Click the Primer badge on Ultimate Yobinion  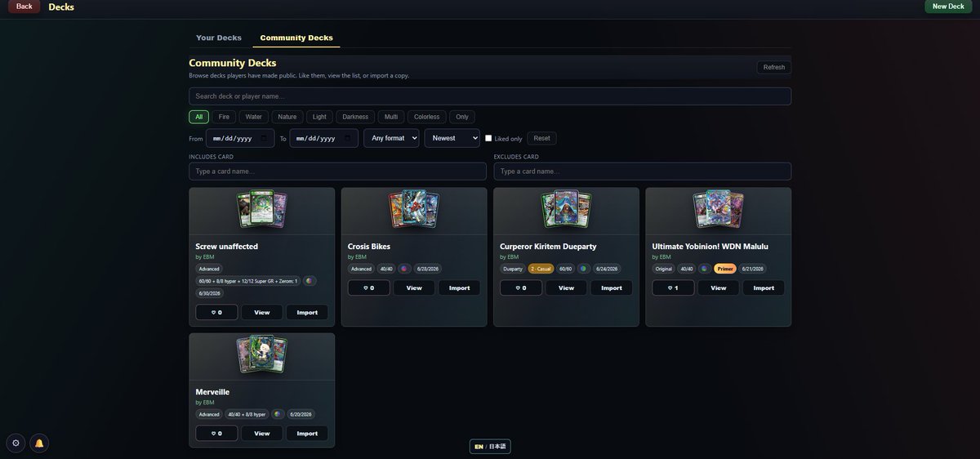[x=725, y=269]
